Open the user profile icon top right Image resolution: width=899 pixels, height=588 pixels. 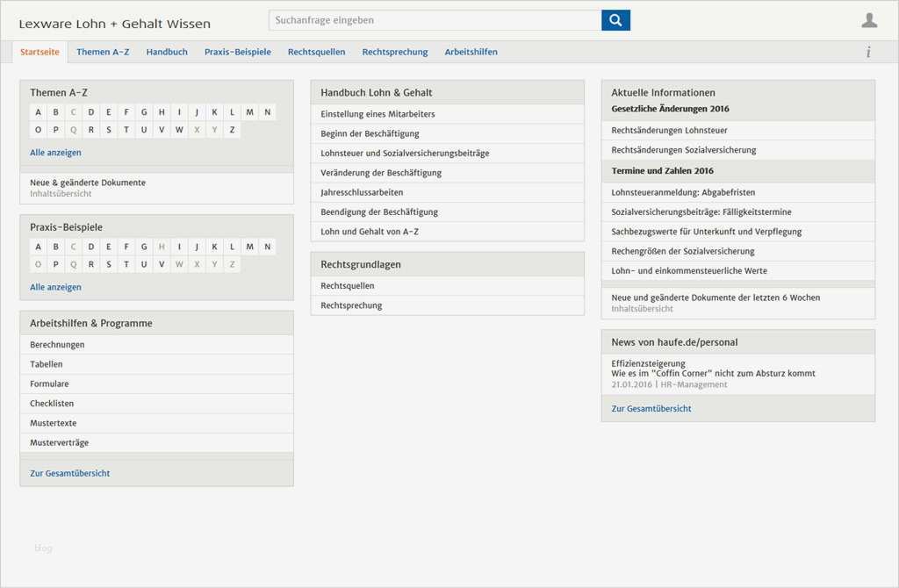click(x=869, y=18)
